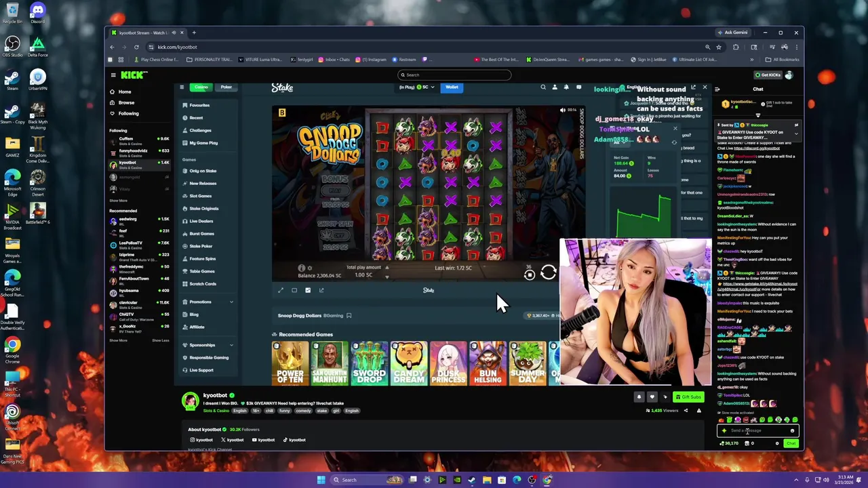This screenshot has width=868, height=488.
Task: Click the Kick search field
Action: point(454,75)
